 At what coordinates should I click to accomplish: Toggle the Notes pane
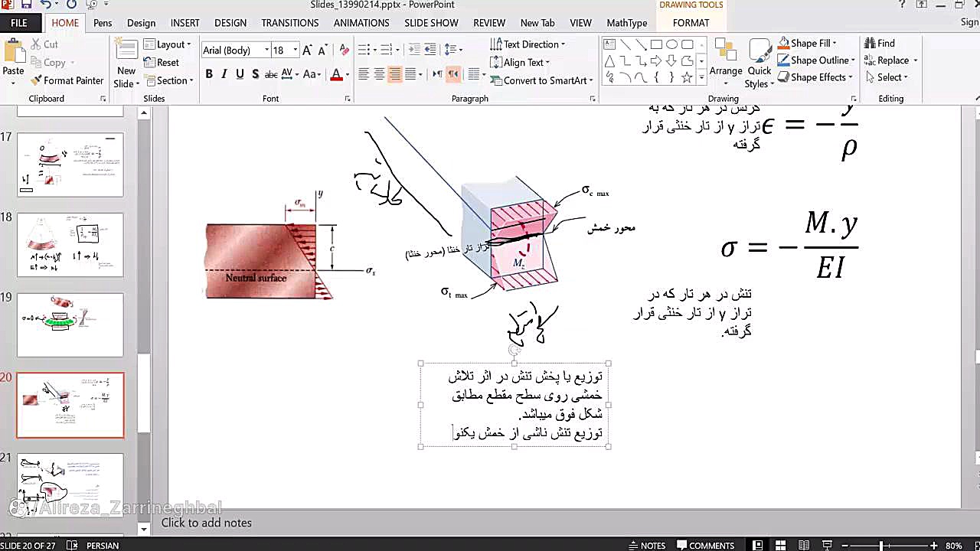pos(647,546)
